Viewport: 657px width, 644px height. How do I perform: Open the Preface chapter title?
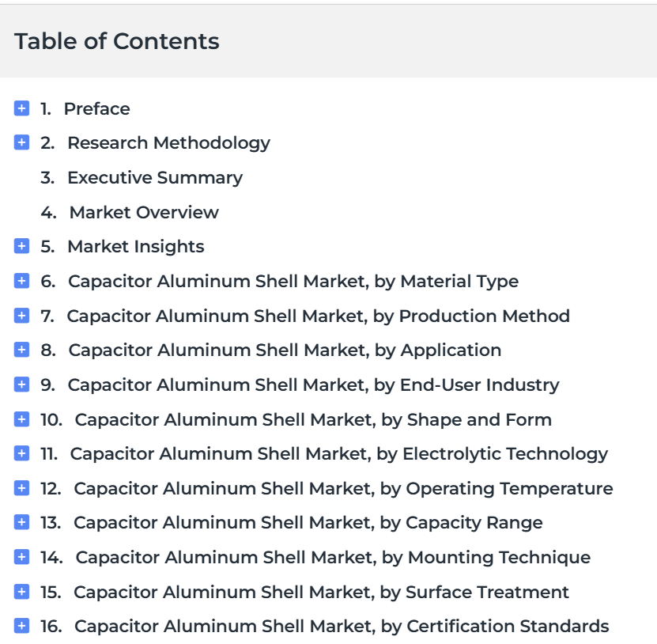[x=96, y=108]
